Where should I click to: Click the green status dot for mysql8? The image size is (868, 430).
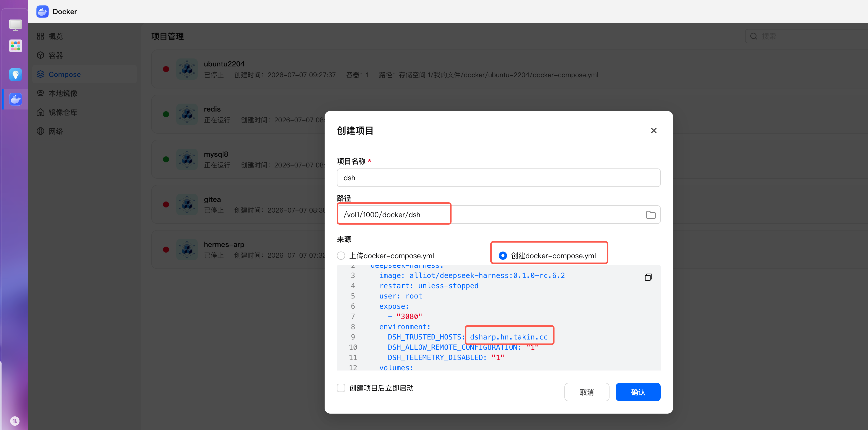point(166,159)
